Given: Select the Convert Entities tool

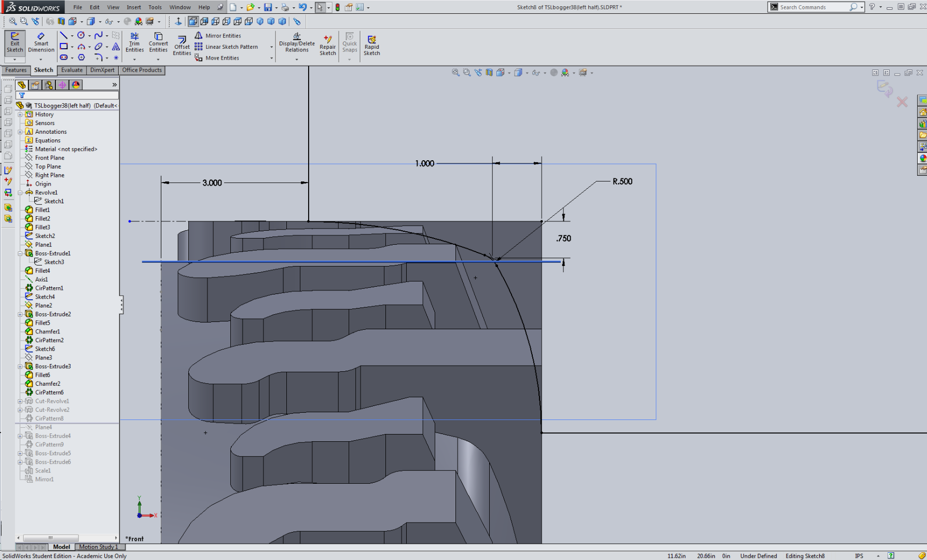Looking at the screenshot, I should click(x=158, y=44).
